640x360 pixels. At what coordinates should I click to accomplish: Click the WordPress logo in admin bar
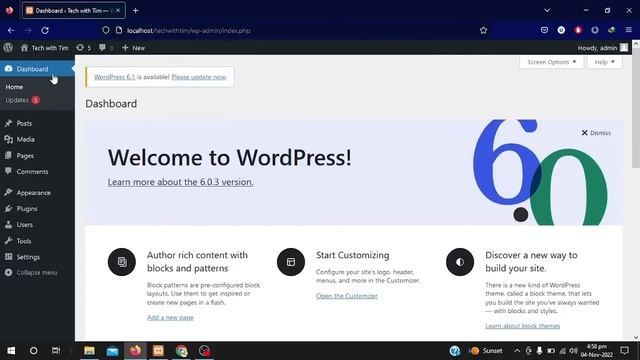pos(8,47)
